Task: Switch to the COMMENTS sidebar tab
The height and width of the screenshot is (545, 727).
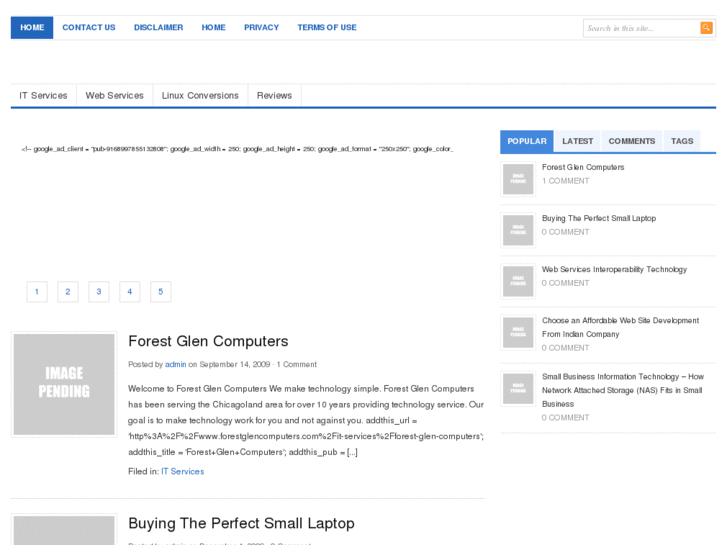Action: [x=631, y=141]
